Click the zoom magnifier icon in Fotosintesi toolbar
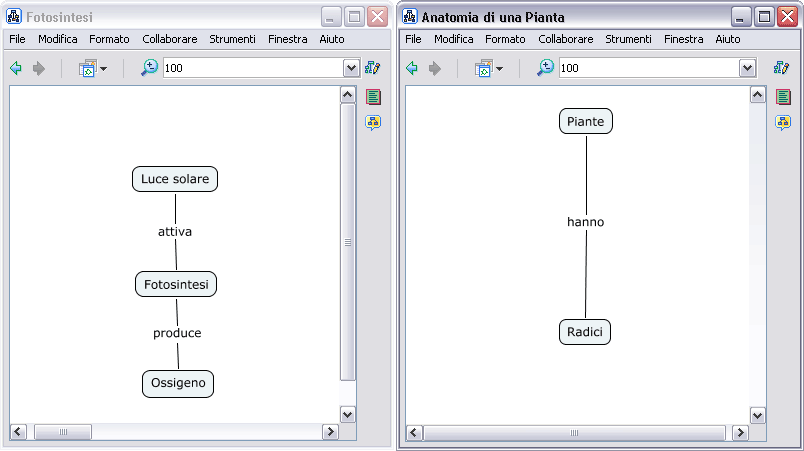 point(149,68)
